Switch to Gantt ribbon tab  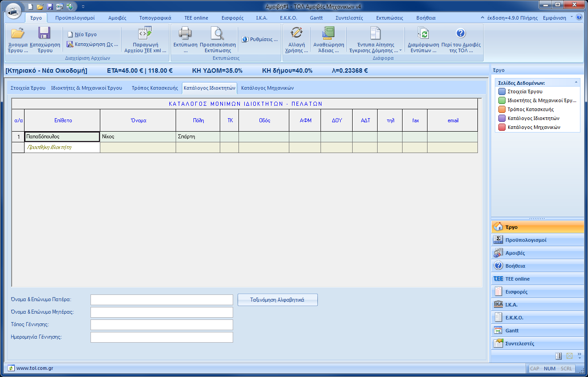(317, 18)
